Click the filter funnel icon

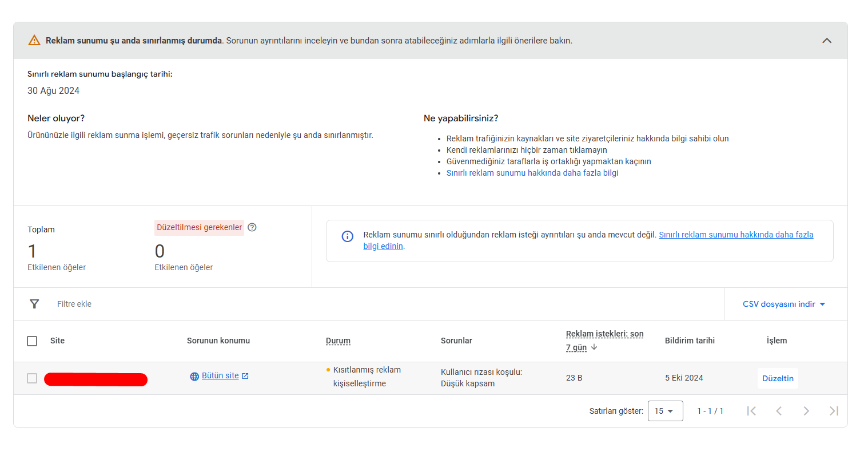pyautogui.click(x=34, y=304)
